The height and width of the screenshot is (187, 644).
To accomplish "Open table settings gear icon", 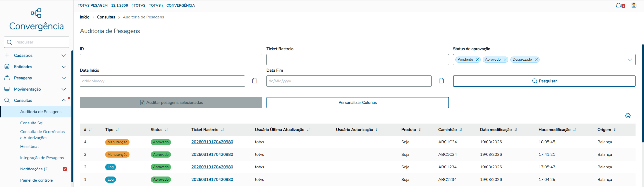I will coord(628,116).
